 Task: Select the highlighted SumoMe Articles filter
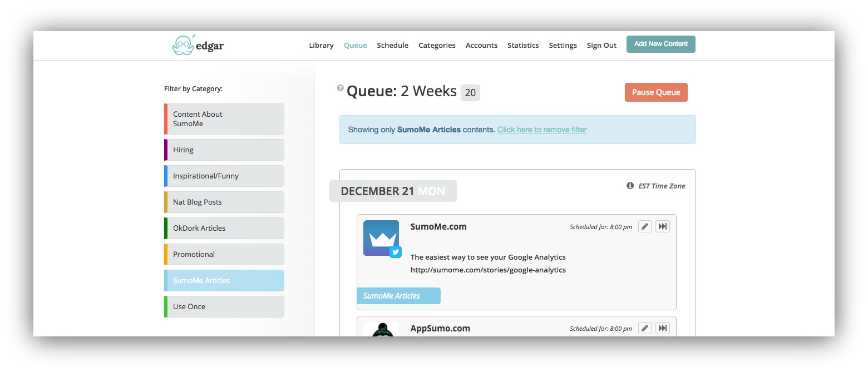[x=224, y=280]
